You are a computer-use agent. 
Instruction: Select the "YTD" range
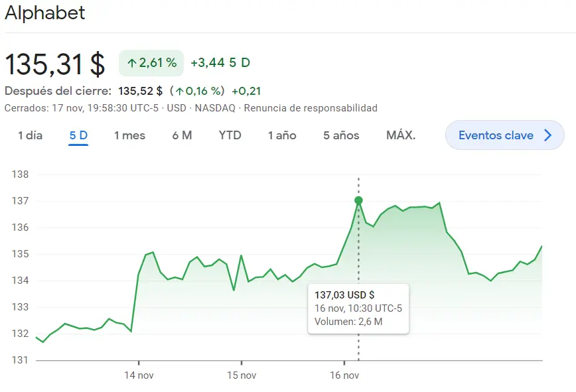click(229, 135)
